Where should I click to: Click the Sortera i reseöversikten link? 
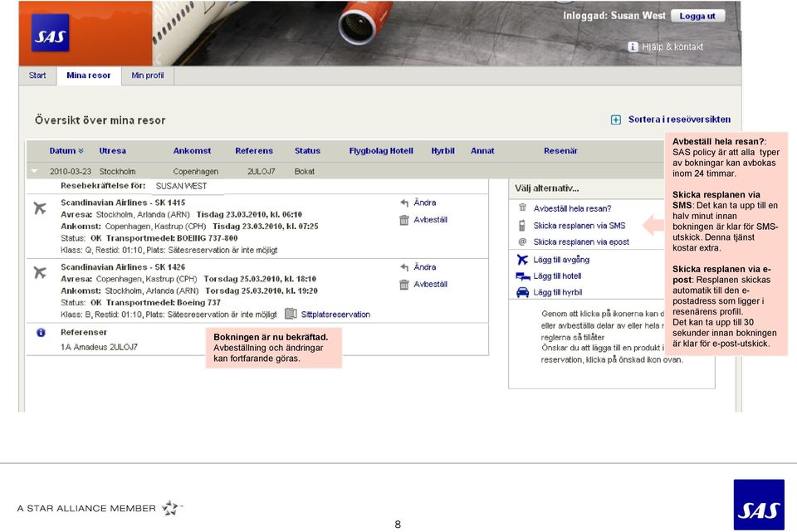(680, 120)
